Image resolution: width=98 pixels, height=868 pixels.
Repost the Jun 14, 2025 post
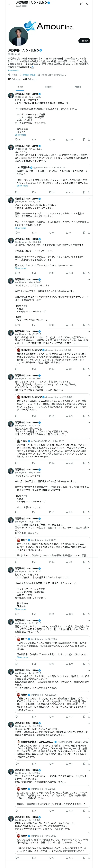[33, 273]
